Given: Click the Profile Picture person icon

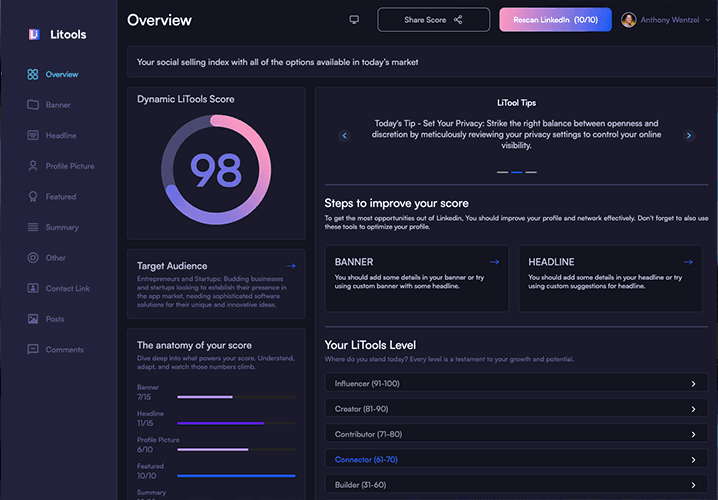Looking at the screenshot, I should 33,166.
